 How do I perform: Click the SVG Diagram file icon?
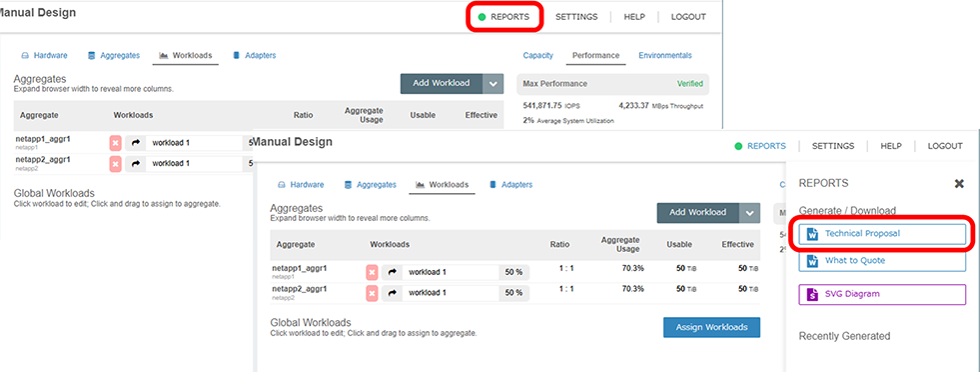point(812,294)
